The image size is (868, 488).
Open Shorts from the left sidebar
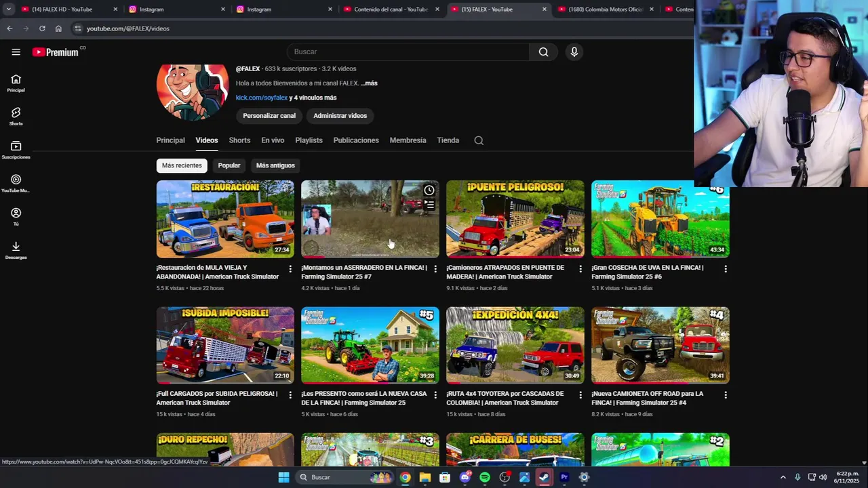point(16,117)
